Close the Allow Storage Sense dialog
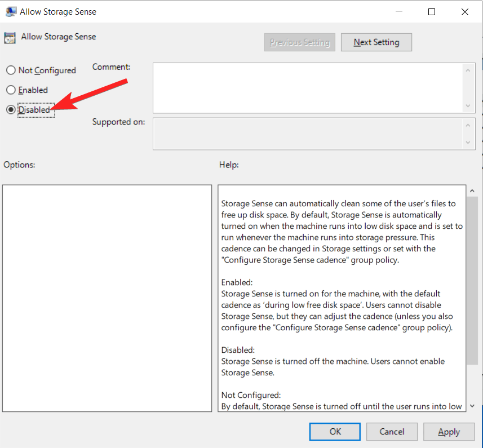The height and width of the screenshot is (448, 483). [x=464, y=11]
